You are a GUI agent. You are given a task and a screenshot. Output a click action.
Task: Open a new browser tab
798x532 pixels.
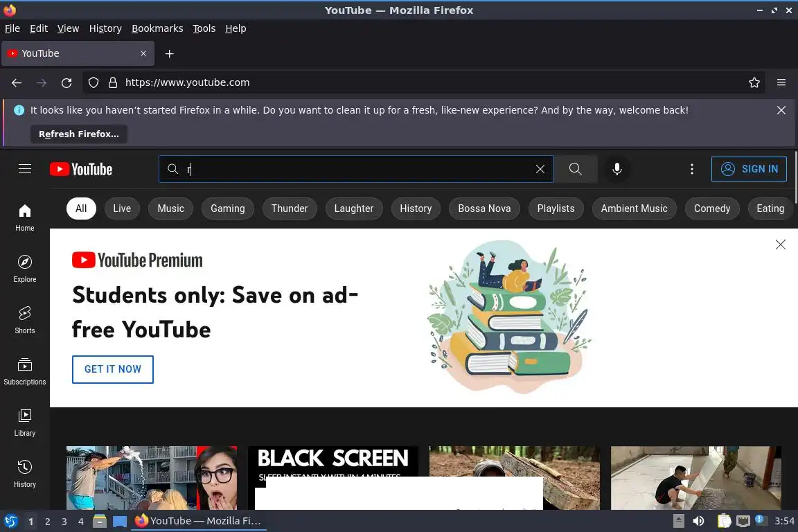[x=170, y=53]
